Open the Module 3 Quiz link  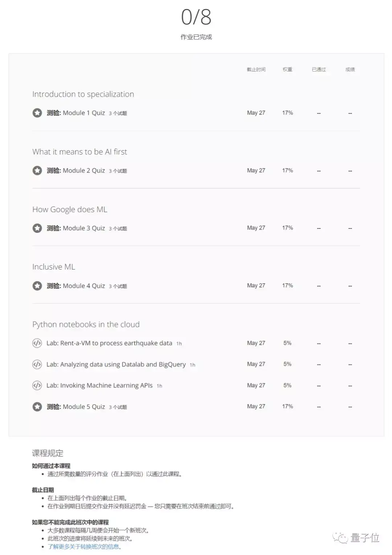(83, 228)
